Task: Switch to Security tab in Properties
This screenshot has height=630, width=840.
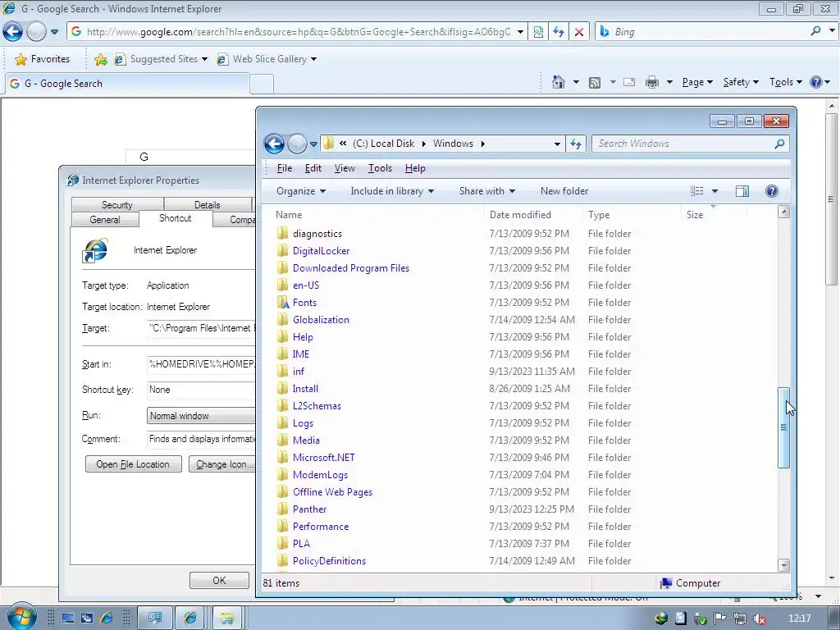Action: coord(117,204)
